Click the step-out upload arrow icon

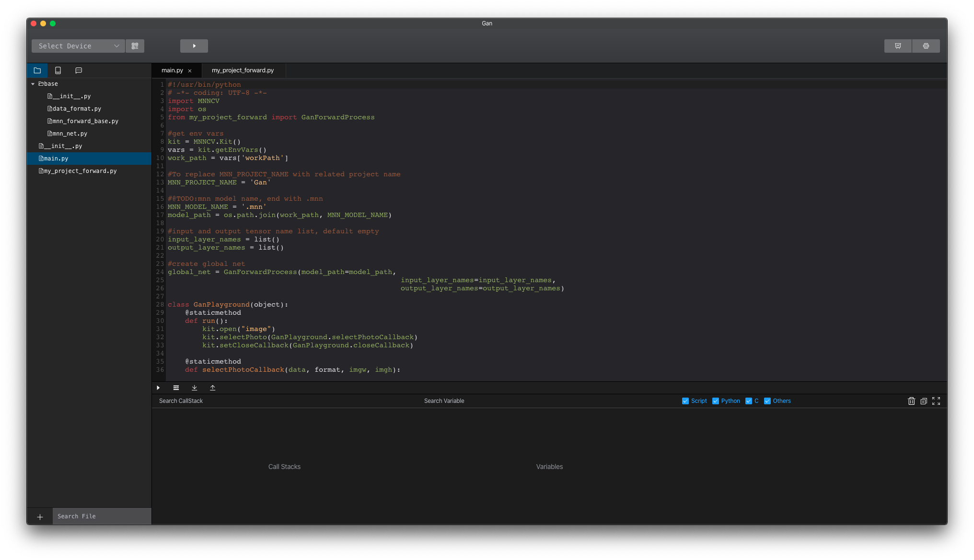[212, 388]
